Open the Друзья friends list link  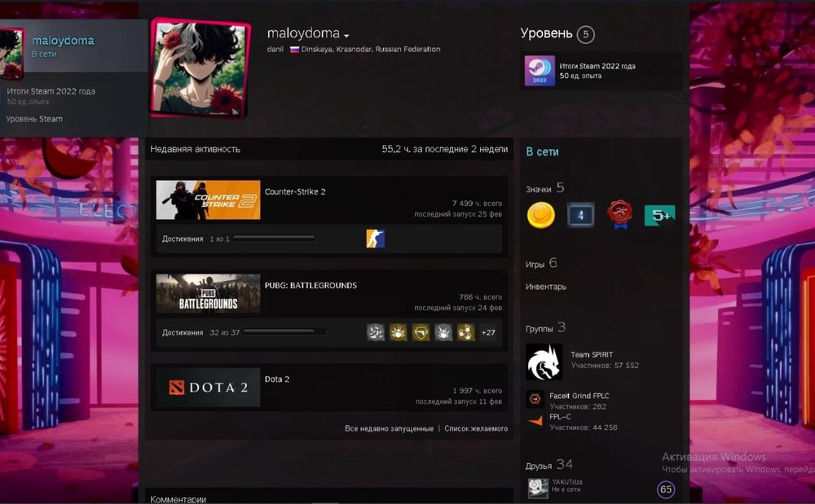(x=548, y=465)
